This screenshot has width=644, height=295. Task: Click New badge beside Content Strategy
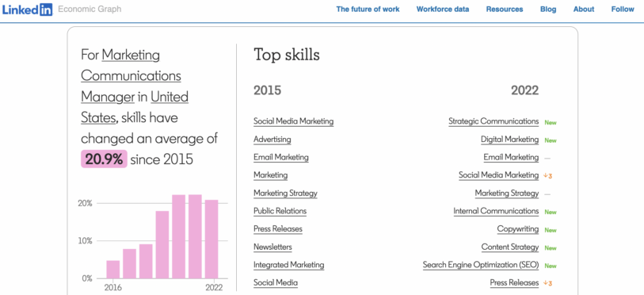coord(551,247)
